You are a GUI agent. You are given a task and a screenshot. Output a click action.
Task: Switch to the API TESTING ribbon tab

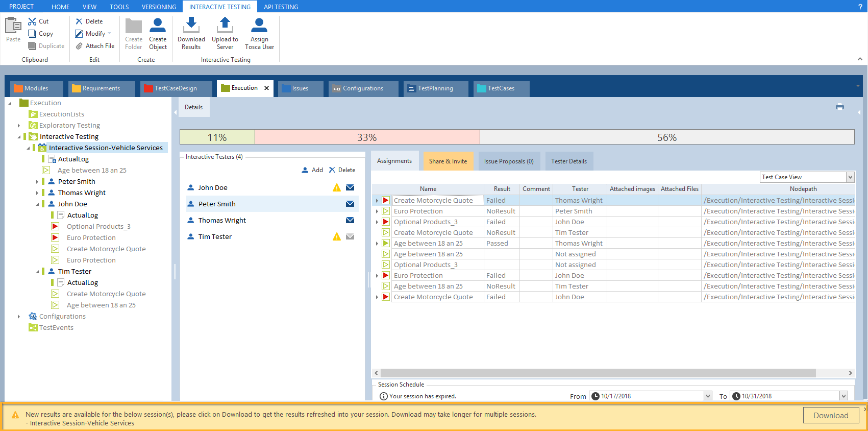click(x=281, y=7)
